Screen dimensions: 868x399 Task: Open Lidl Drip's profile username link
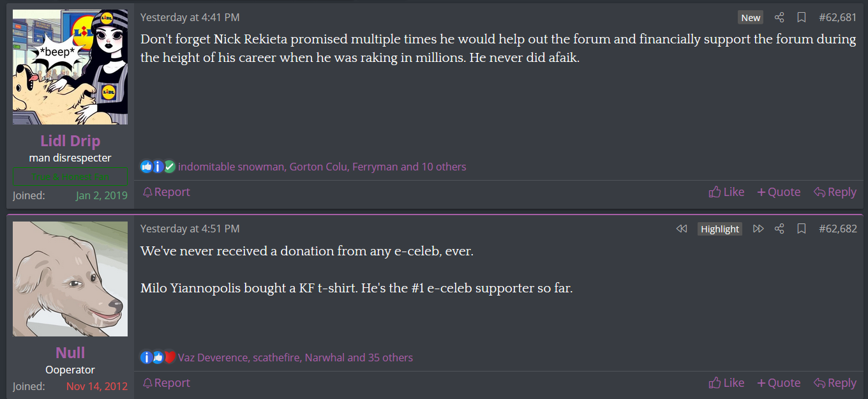tap(70, 141)
